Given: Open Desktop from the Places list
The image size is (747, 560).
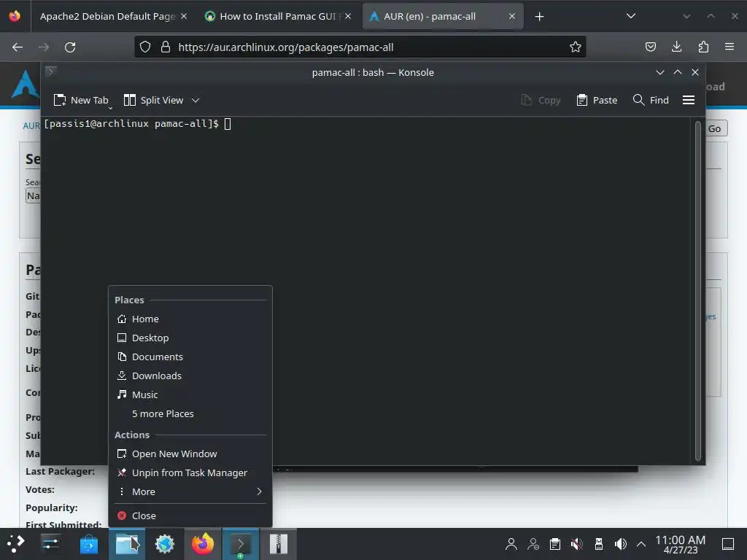Looking at the screenshot, I should tap(190, 338).
